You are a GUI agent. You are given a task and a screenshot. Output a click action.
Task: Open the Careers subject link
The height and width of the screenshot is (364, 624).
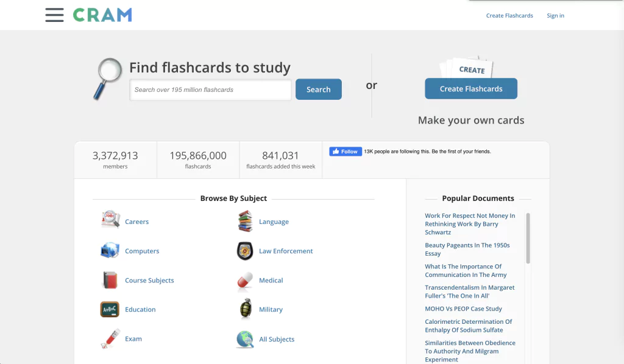pyautogui.click(x=136, y=222)
